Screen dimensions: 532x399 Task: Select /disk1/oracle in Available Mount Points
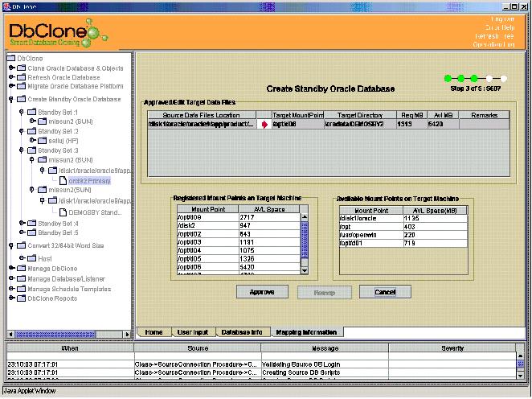403,218
